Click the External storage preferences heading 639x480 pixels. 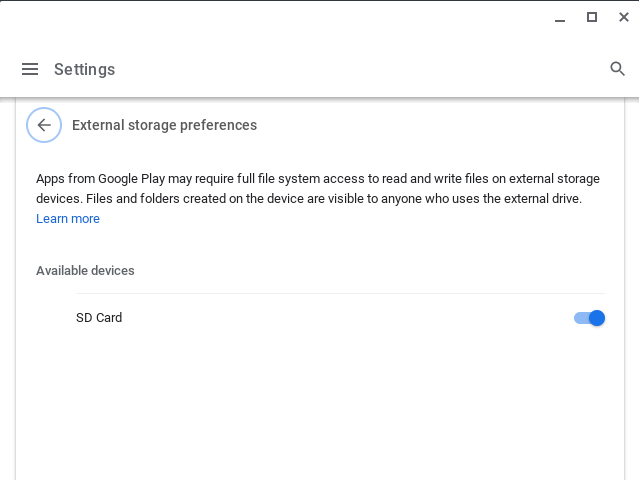click(x=164, y=125)
